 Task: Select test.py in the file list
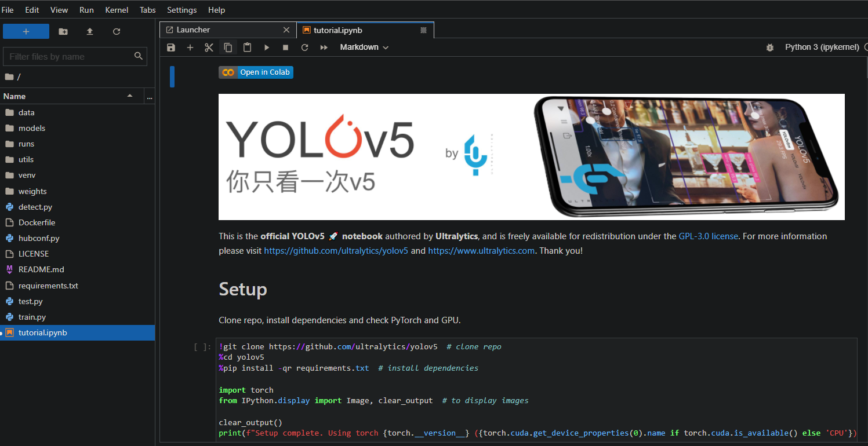pyautogui.click(x=77, y=301)
